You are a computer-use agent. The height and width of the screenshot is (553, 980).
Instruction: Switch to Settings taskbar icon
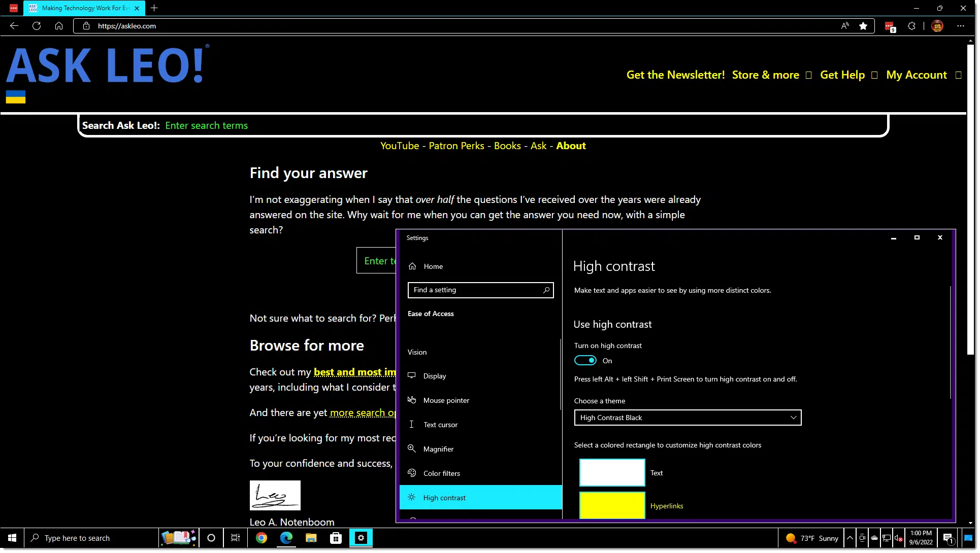[361, 538]
